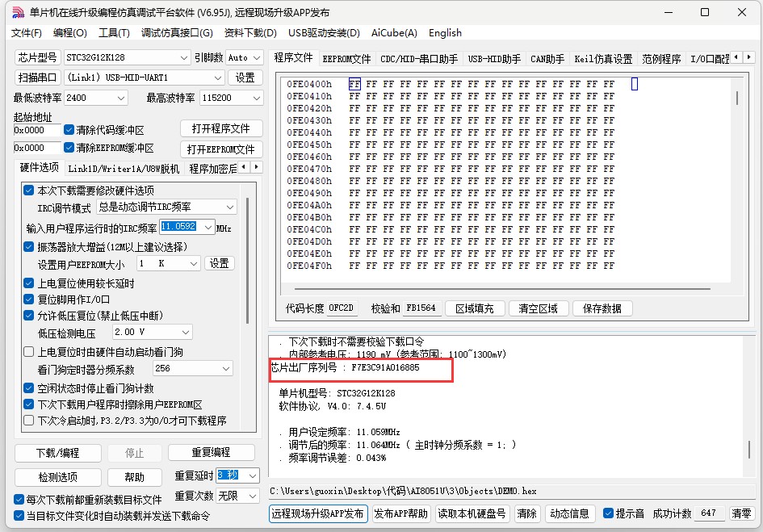Click 打开EEPROM文件 button

[221, 149]
